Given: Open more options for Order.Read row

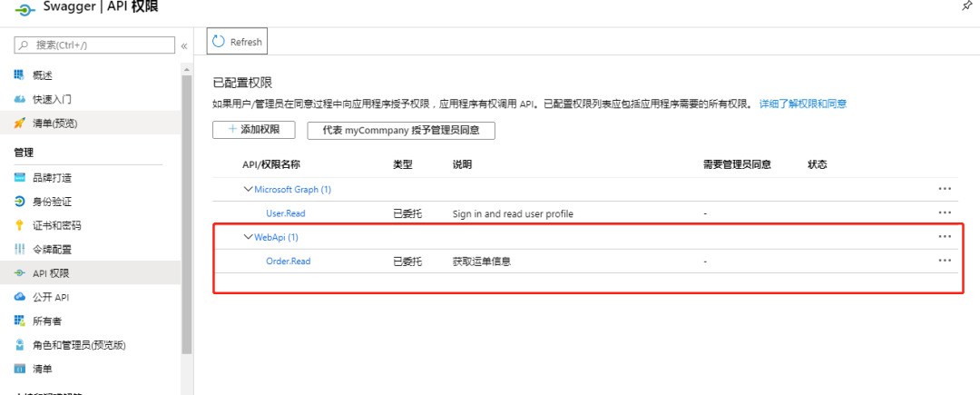Looking at the screenshot, I should tap(945, 262).
